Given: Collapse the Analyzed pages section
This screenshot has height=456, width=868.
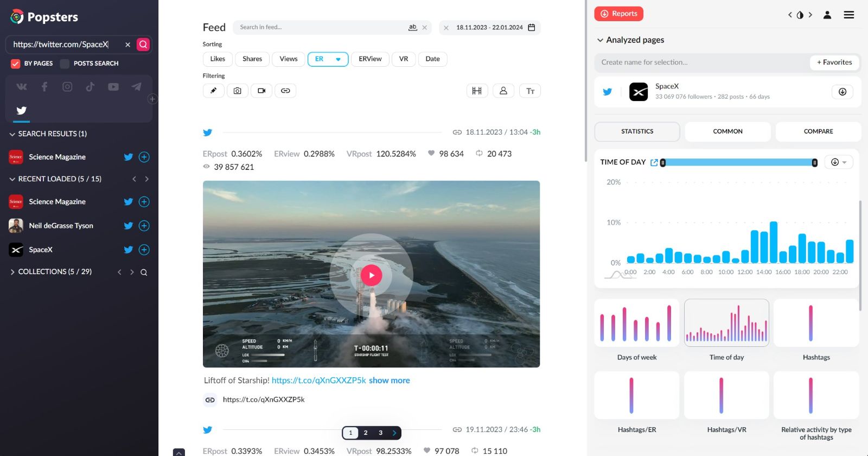Looking at the screenshot, I should (x=600, y=40).
